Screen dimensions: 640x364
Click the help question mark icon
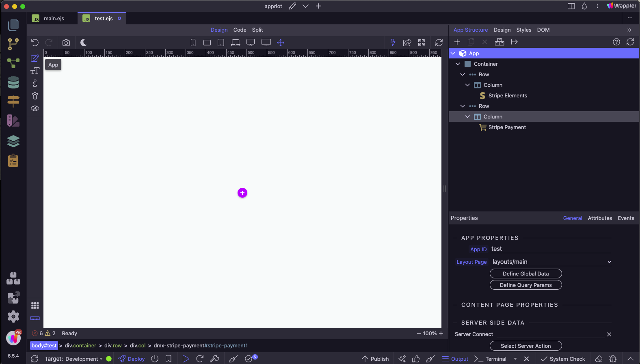pos(616,42)
